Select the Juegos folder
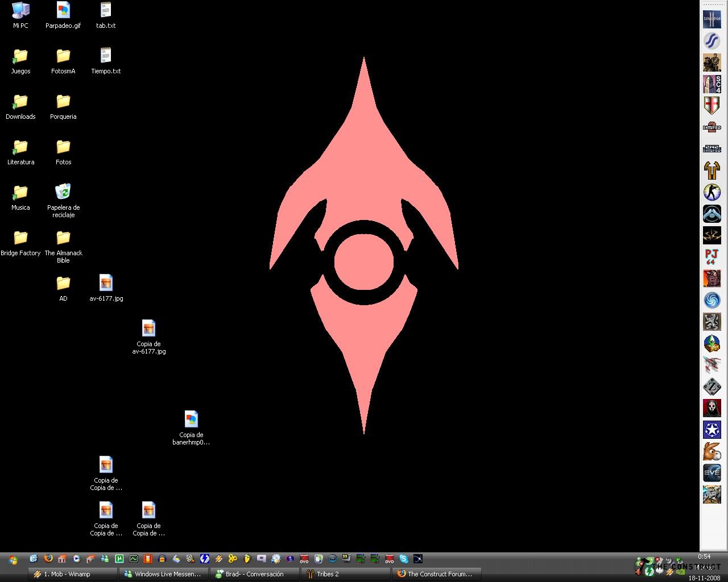The width and height of the screenshot is (728, 582). [20, 61]
